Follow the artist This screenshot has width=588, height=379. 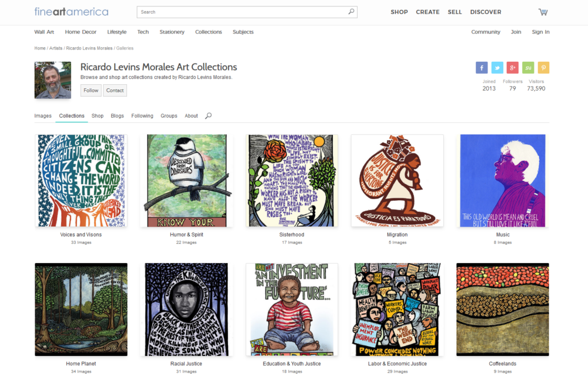[x=91, y=91]
